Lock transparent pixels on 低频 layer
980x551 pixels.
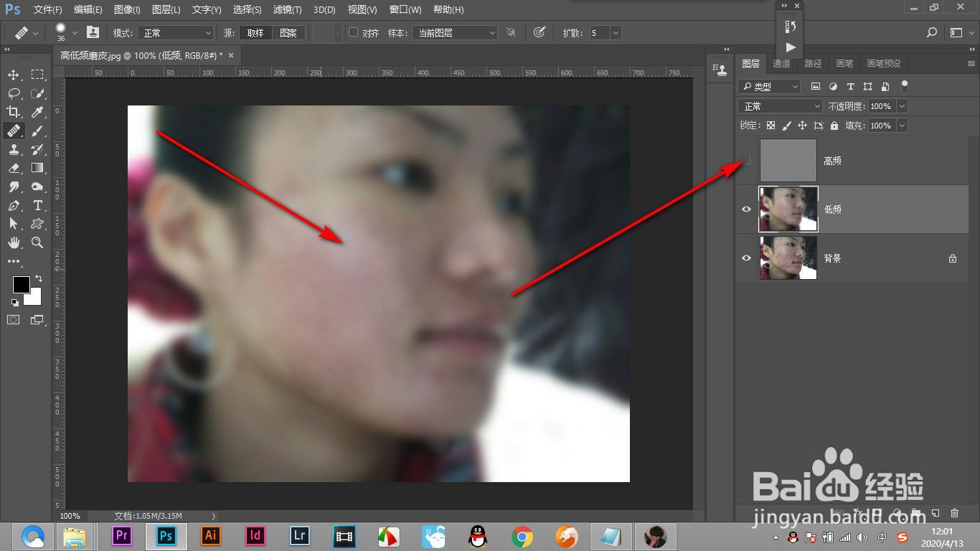770,125
